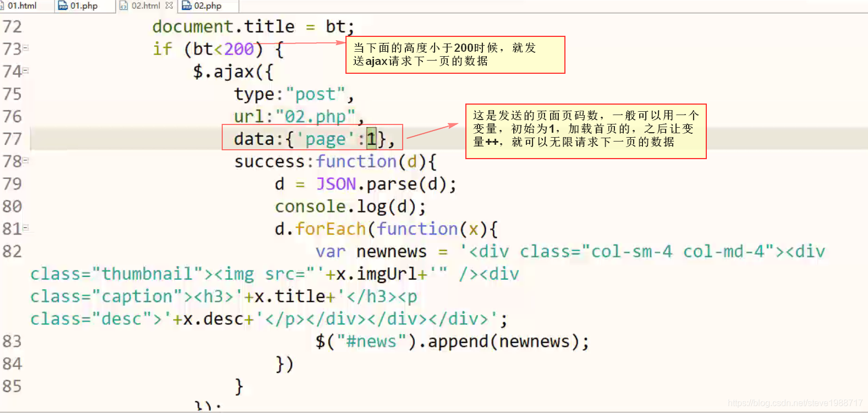Click the console.log(d) statement
This screenshot has width=868, height=413.
coord(350,207)
